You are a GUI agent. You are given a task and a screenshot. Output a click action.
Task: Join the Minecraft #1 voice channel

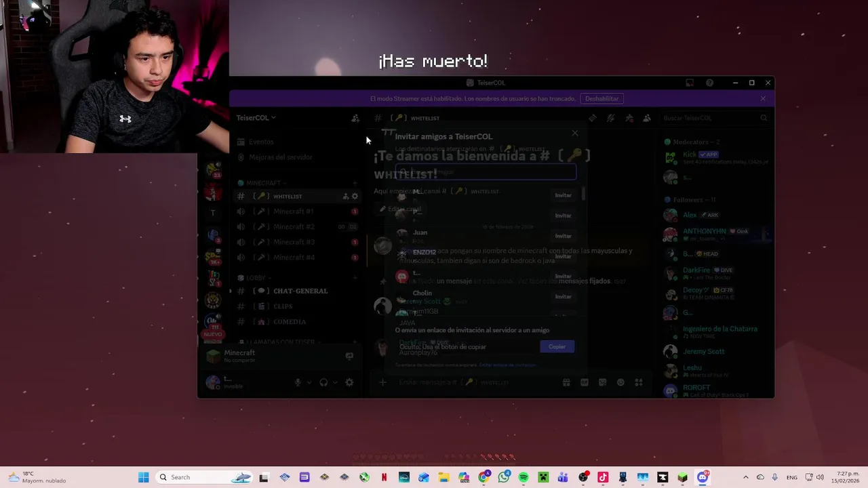pyautogui.click(x=297, y=211)
